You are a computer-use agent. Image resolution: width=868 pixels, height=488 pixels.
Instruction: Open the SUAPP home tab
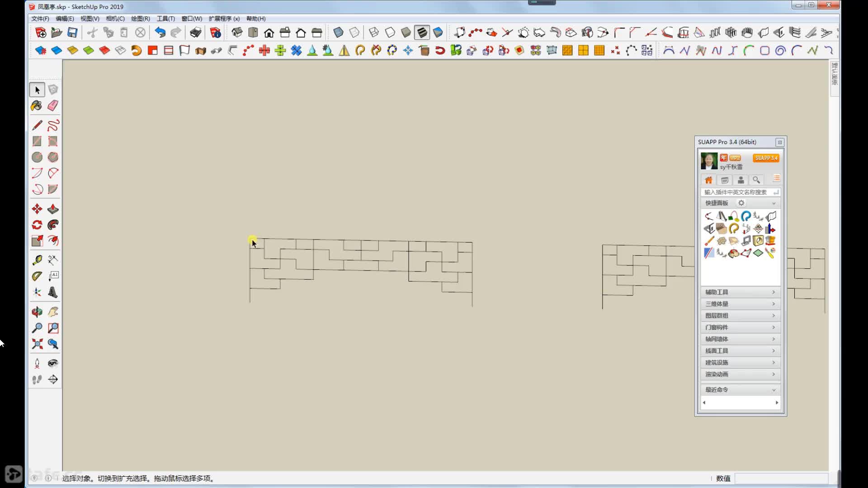[x=708, y=180]
